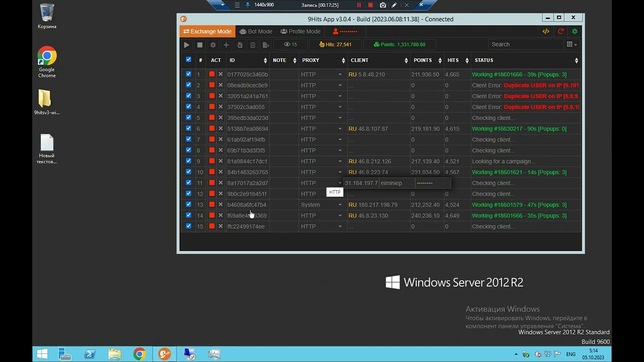Open Google Chrome desktop shortcut
This screenshot has width=644, height=362.
coord(47,62)
